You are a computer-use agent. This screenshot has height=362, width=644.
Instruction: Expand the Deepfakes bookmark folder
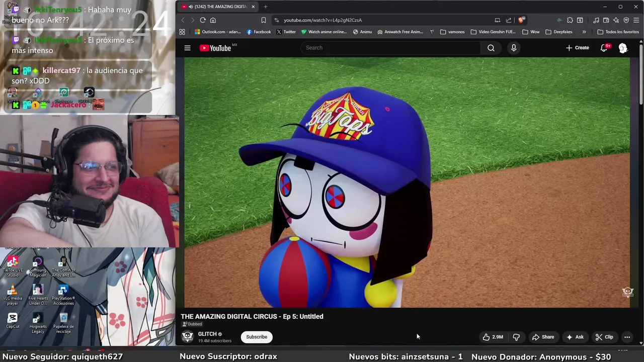click(558, 32)
